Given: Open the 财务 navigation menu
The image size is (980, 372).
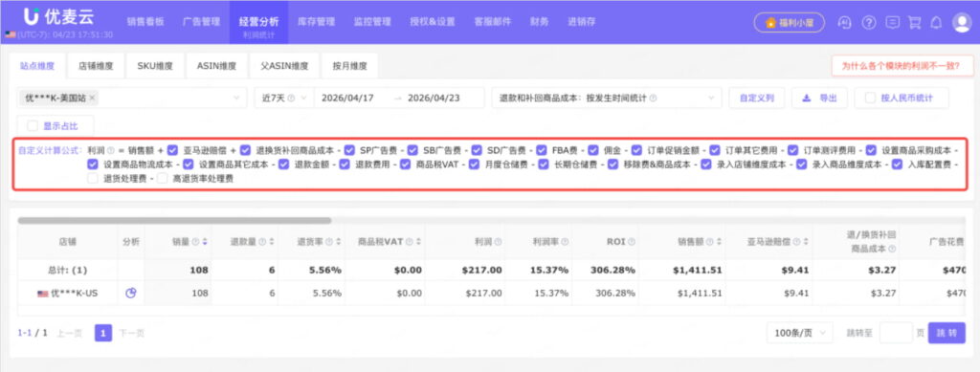Looking at the screenshot, I should (x=540, y=22).
